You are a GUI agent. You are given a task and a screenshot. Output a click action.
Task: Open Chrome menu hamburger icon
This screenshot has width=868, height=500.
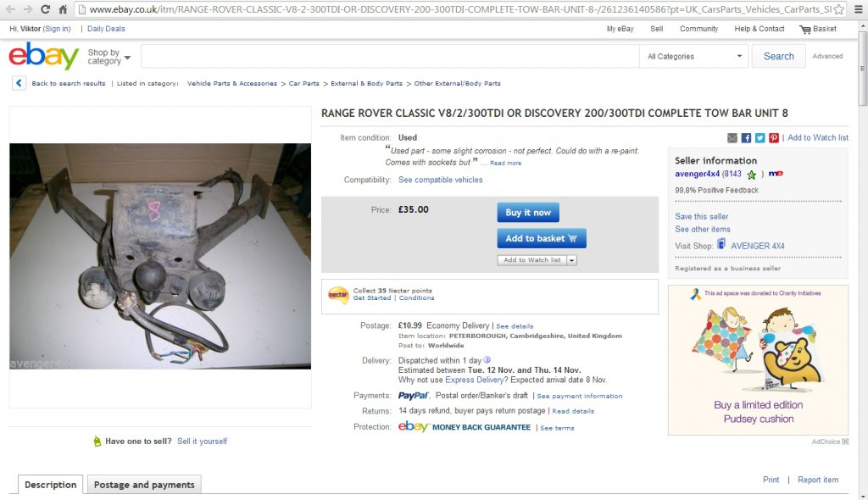point(859,9)
